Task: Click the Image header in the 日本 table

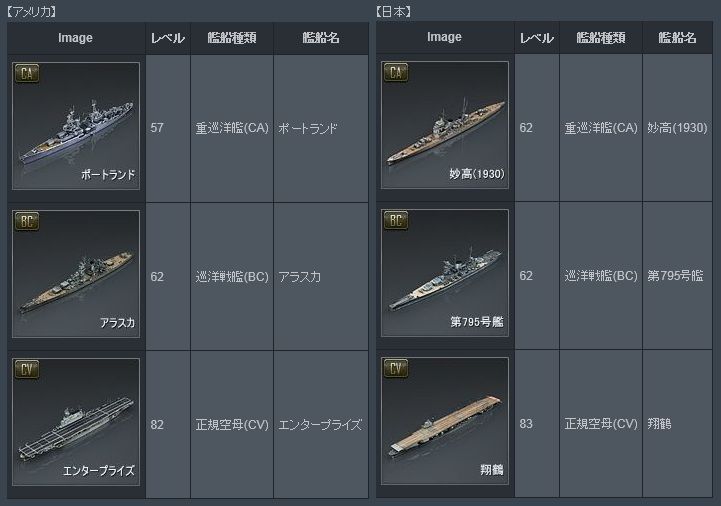Action: tap(444, 37)
